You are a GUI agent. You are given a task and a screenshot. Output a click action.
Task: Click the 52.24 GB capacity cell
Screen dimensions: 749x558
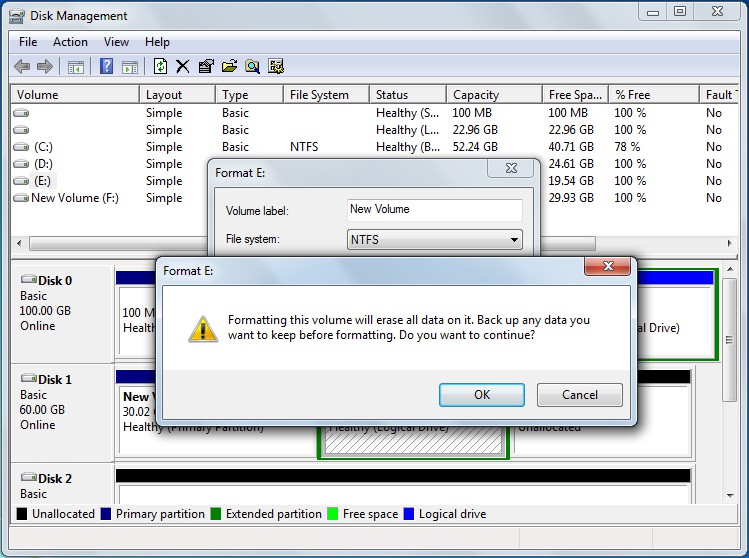click(x=475, y=147)
